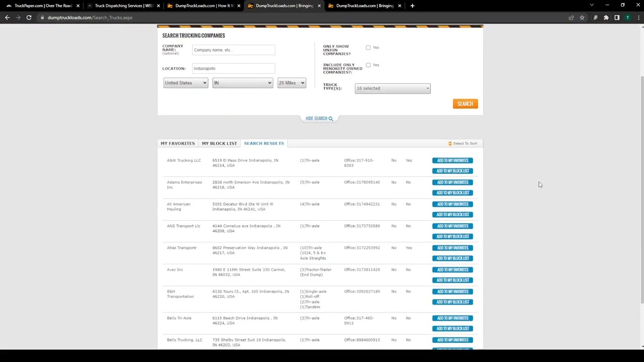The height and width of the screenshot is (362, 644).
Task: Add A&W Trucking LLC to block list
Action: [x=452, y=171]
